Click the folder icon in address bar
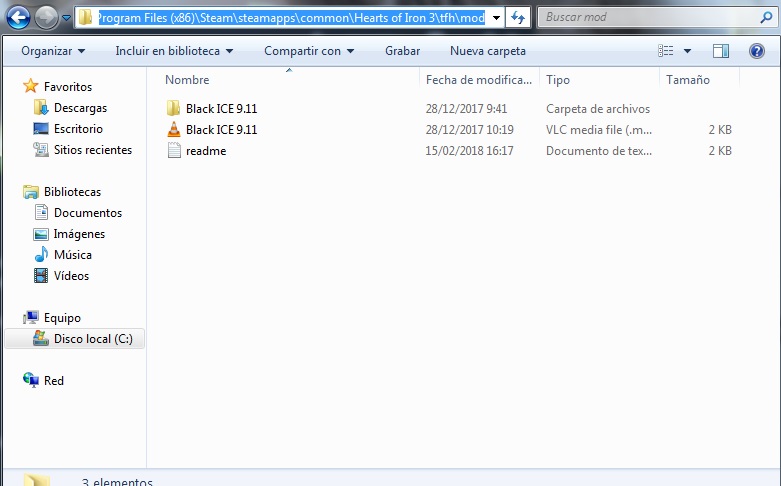Viewport: 781px width, 486px height. (85, 17)
